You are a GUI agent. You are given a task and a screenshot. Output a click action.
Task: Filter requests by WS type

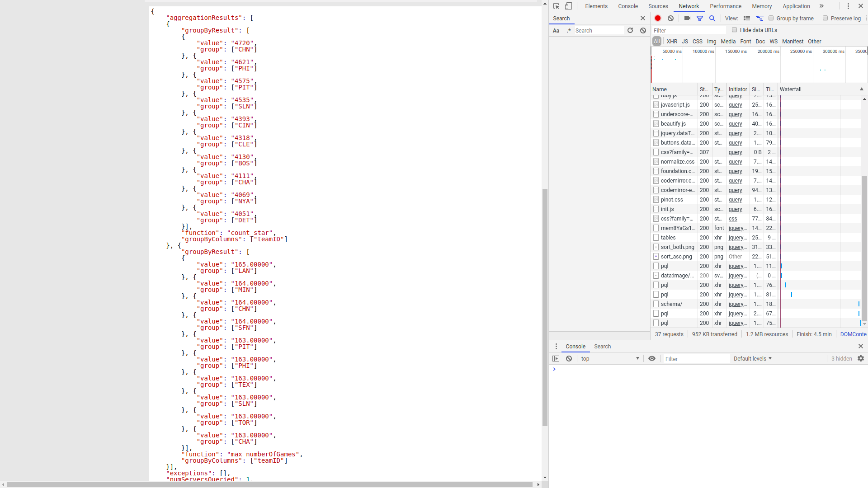[774, 42]
